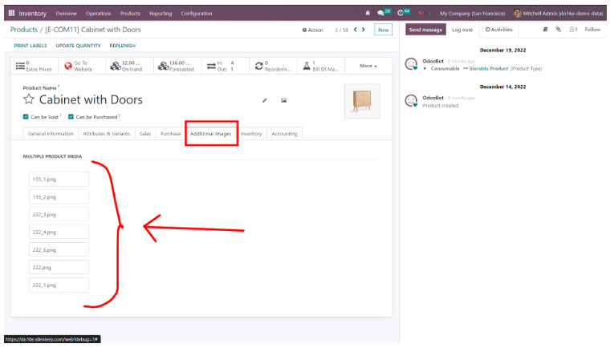Switch to the General Information tab
The image size is (610, 364).
click(51, 134)
